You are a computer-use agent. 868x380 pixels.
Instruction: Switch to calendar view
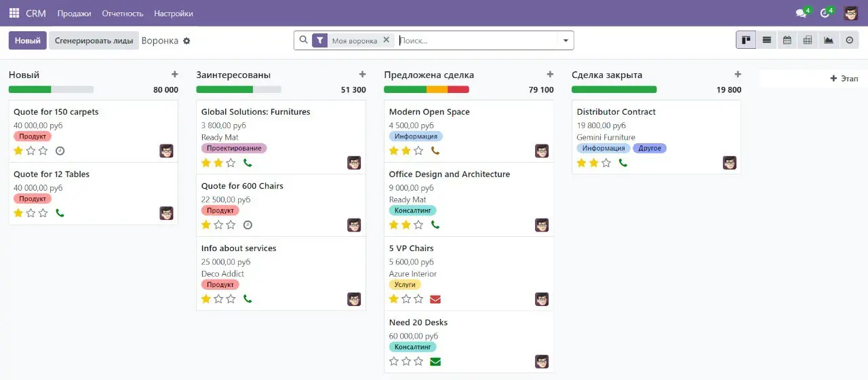pyautogui.click(x=787, y=40)
